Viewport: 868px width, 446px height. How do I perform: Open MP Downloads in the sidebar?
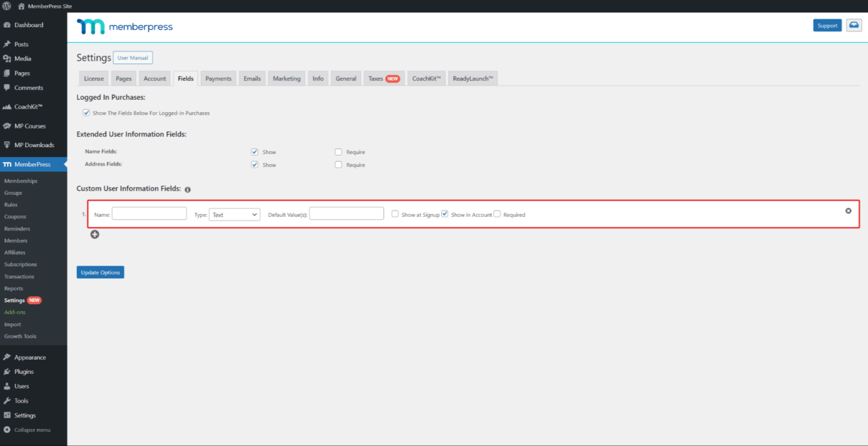(34, 146)
